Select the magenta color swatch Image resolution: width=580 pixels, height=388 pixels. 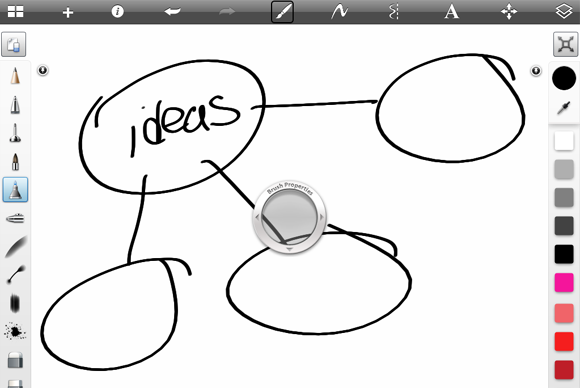point(564,283)
